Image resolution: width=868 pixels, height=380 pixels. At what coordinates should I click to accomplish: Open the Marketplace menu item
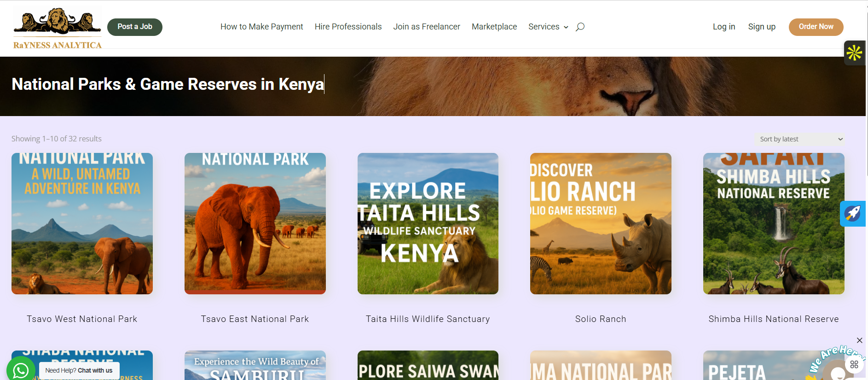point(494,27)
